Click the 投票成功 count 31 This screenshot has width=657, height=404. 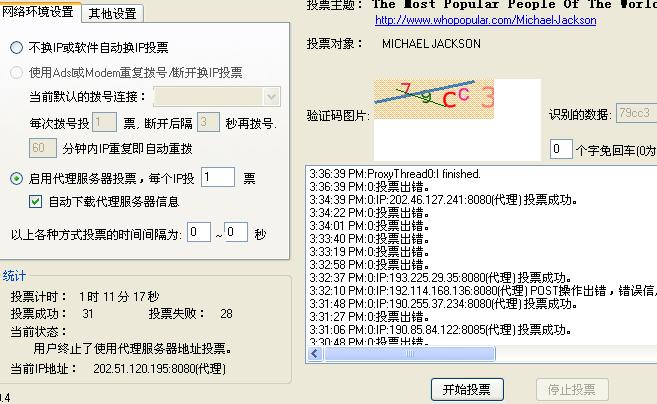pyautogui.click(x=88, y=313)
